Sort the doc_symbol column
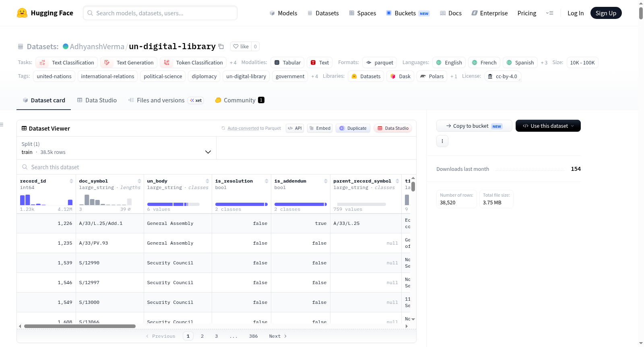Viewport: 644px width, 347px height. click(139, 181)
